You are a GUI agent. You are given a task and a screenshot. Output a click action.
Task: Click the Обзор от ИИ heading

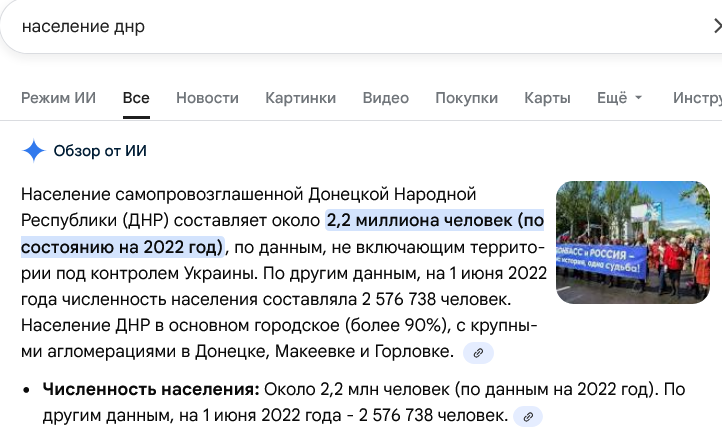(100, 151)
